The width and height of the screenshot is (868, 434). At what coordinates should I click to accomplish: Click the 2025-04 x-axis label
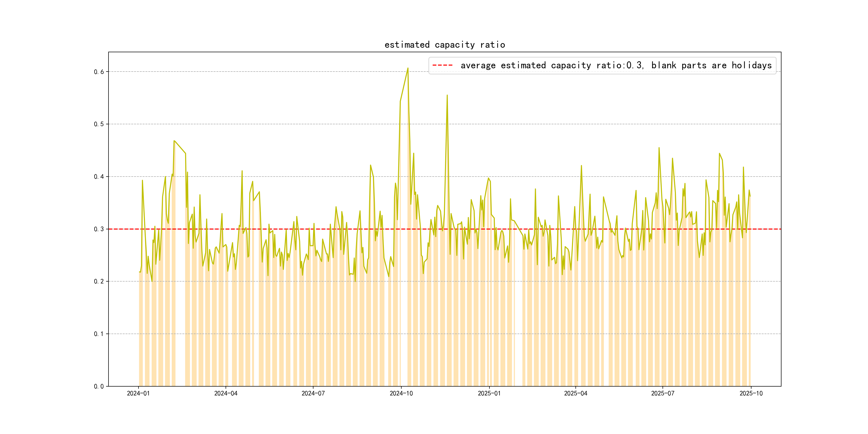[575, 393]
